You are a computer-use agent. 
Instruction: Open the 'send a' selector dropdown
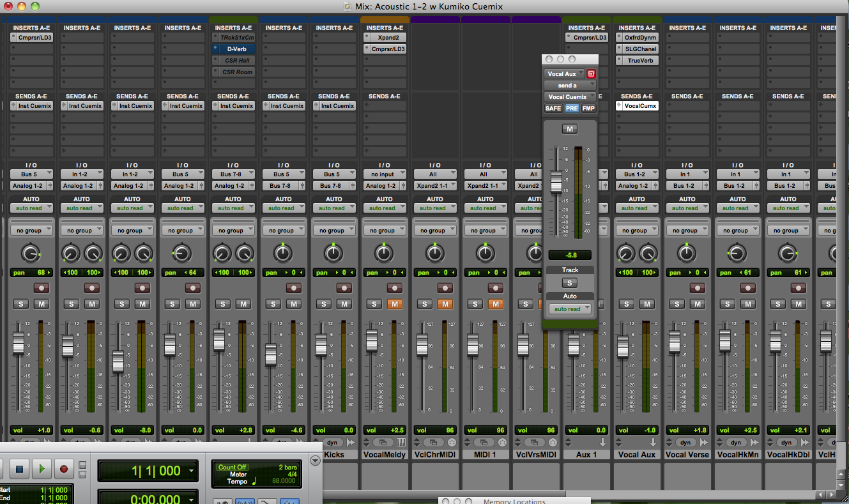tap(570, 86)
